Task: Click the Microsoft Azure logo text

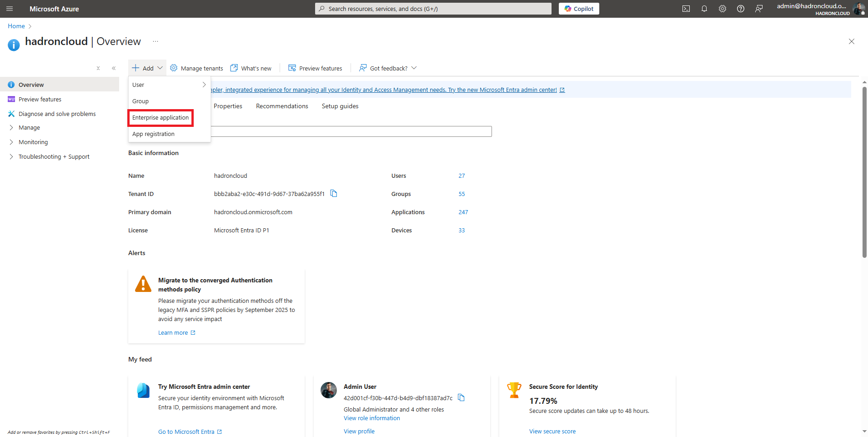Action: (54, 9)
